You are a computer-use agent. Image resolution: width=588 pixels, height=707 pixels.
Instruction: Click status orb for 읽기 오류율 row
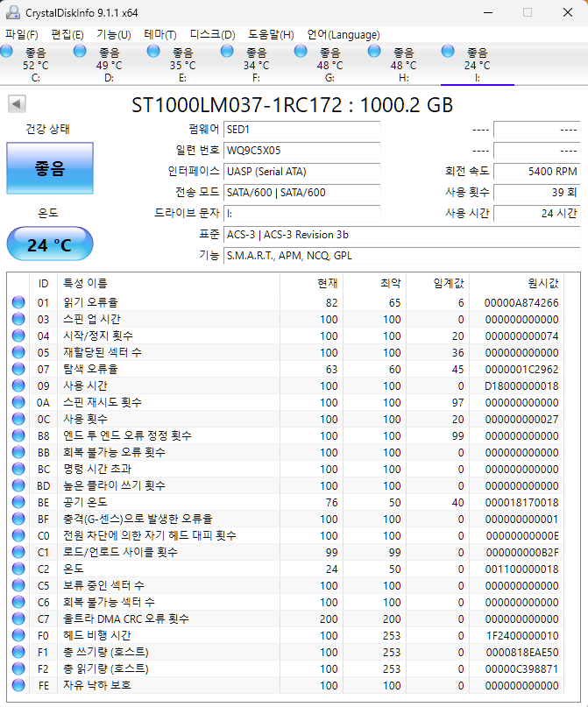18,302
